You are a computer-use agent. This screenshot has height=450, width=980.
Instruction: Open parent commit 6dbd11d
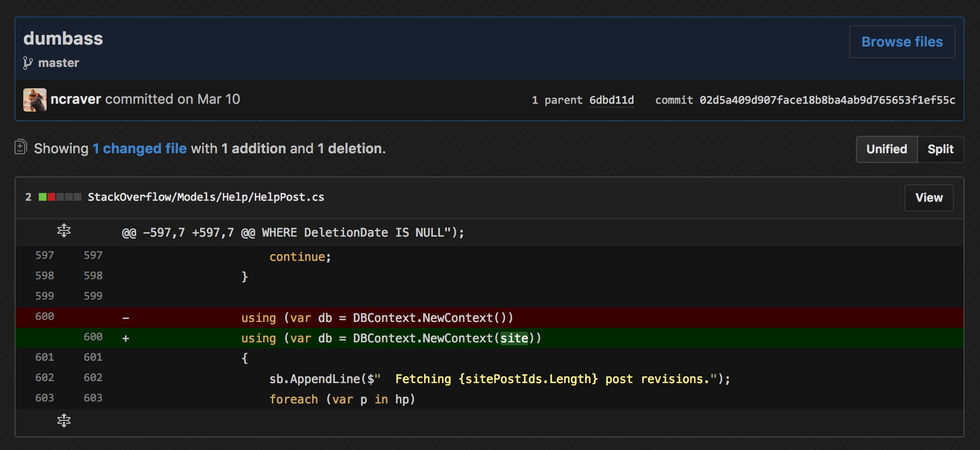click(x=611, y=100)
